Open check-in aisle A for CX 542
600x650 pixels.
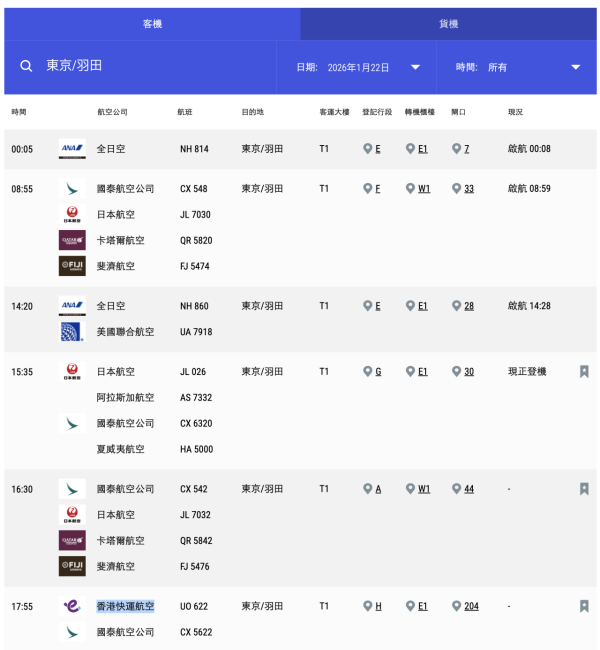coord(378,489)
